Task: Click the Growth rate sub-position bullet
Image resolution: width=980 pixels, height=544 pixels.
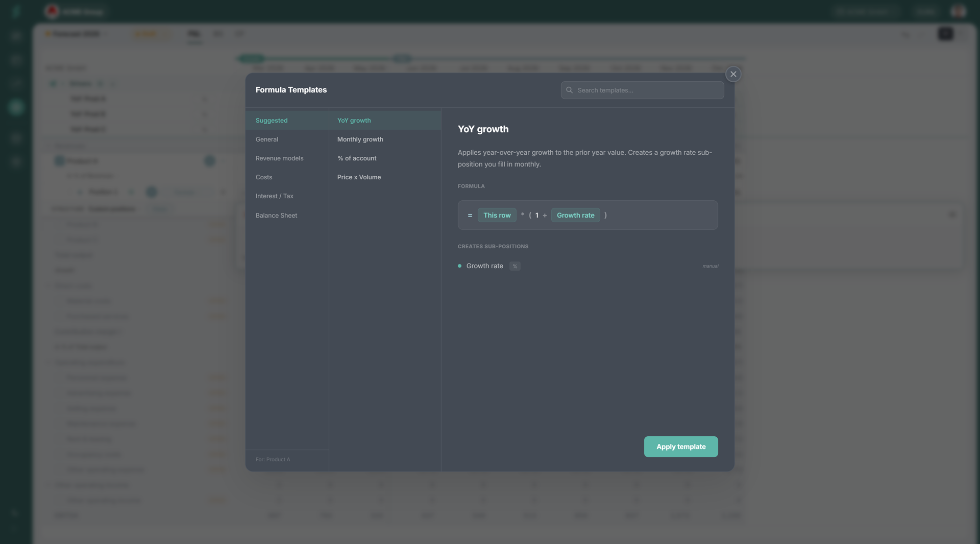Action: click(459, 266)
